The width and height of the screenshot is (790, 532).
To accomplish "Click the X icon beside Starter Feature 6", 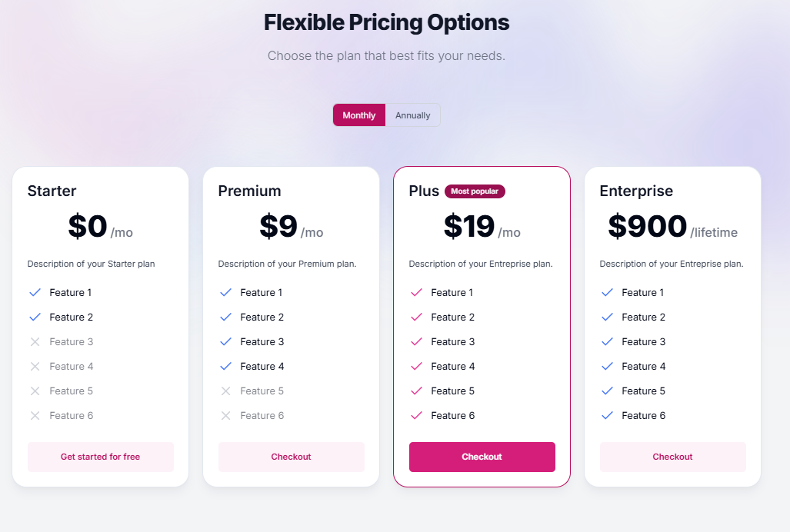I will (x=35, y=416).
